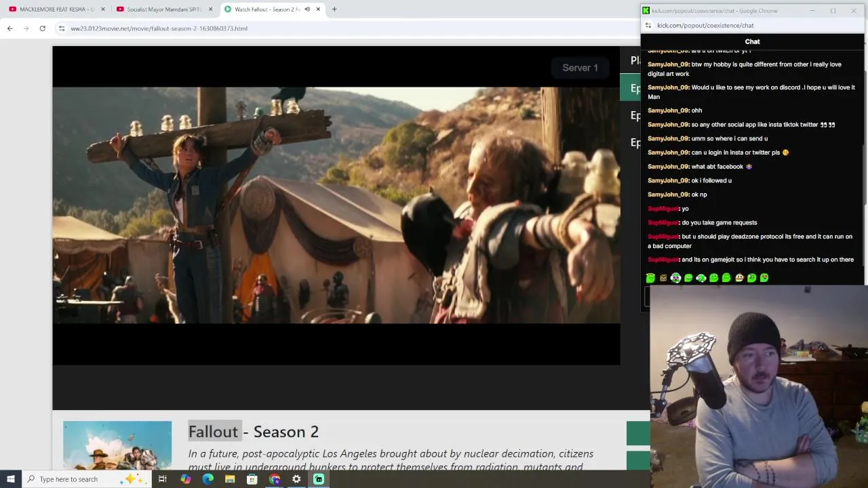
Task: Mute the Fallout tab audio speaker icon
Action: (x=307, y=9)
